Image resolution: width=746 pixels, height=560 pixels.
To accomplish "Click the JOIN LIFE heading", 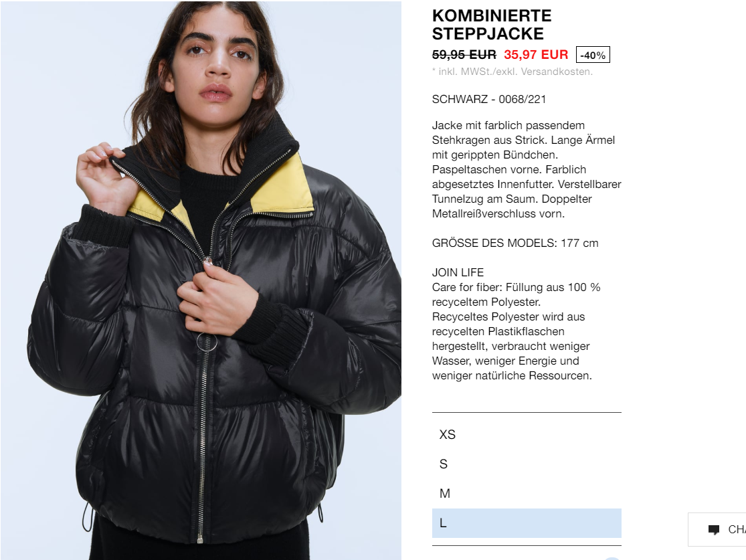I will point(458,272).
